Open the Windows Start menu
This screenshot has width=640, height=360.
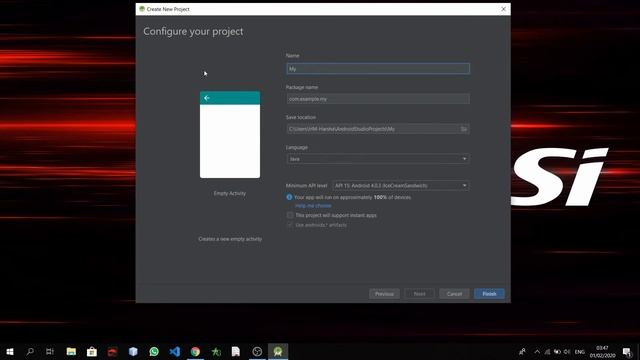coord(10,351)
